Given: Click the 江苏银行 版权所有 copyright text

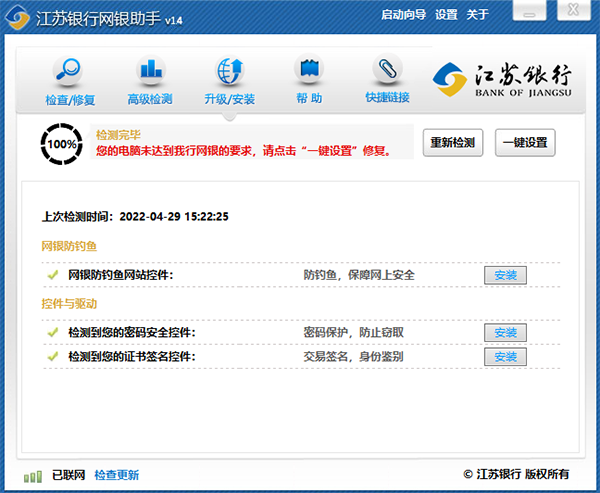Looking at the screenshot, I should [x=516, y=474].
